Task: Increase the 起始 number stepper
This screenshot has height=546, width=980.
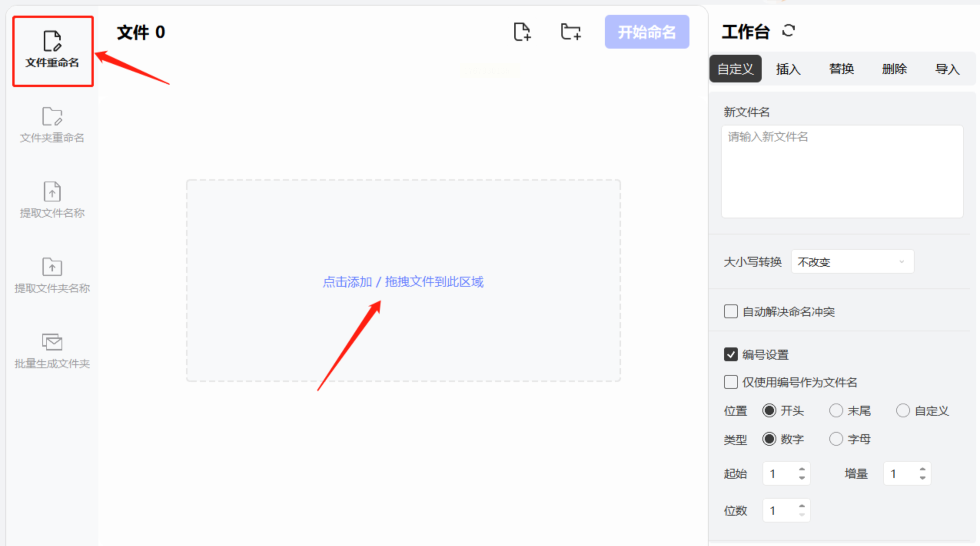Action: tap(802, 470)
